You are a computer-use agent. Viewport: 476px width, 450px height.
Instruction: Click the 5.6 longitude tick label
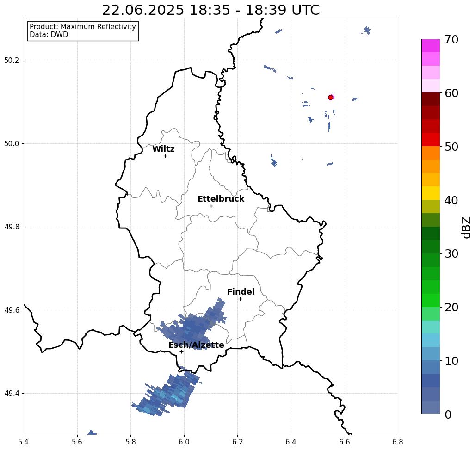tap(77, 442)
